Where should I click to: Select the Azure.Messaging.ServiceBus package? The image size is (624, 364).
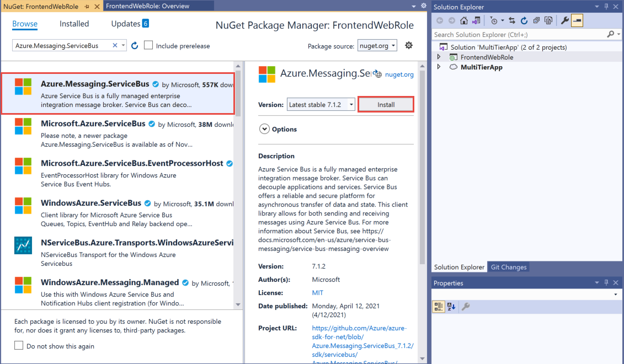tap(118, 94)
